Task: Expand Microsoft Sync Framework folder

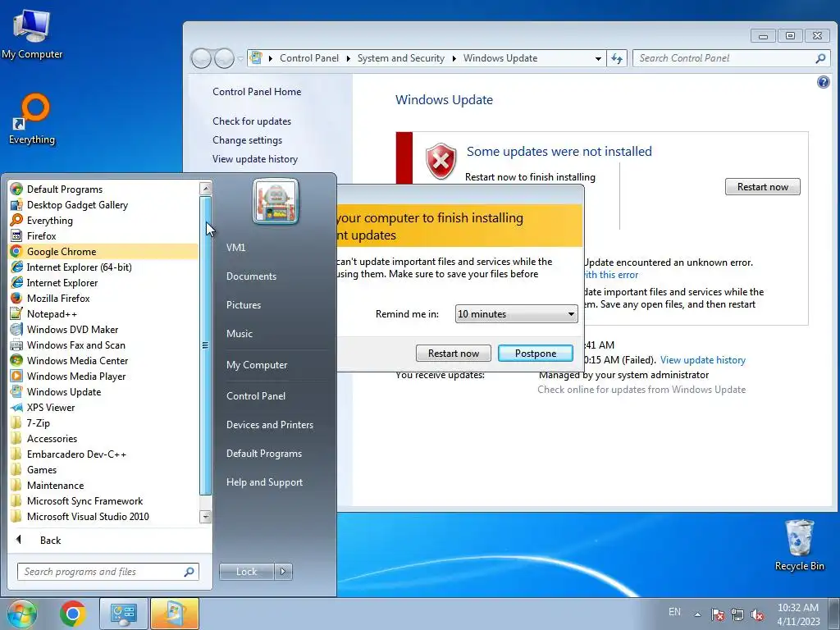Action: pyautogui.click(x=77, y=501)
